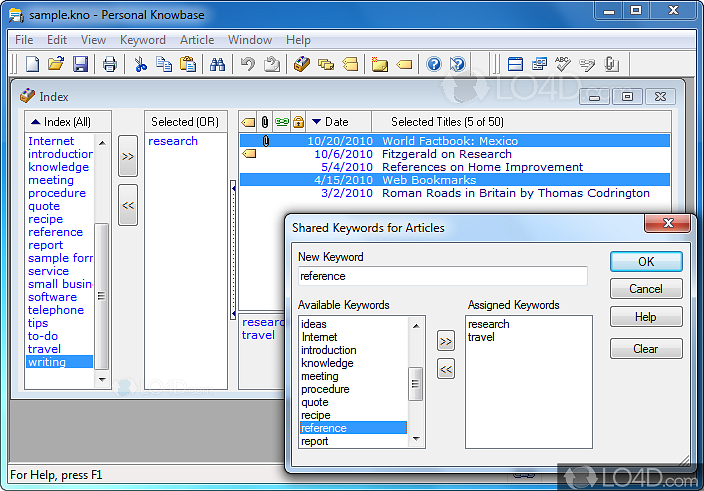Click the Cut scissors icon

coord(141,65)
